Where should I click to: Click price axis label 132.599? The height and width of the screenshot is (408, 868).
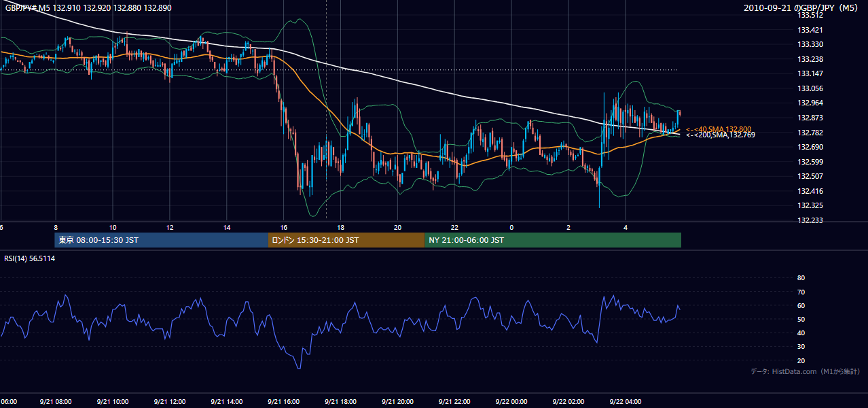(x=810, y=162)
